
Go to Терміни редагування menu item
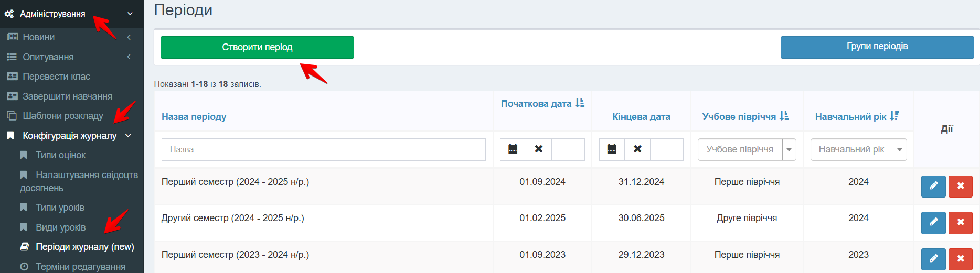(x=80, y=266)
